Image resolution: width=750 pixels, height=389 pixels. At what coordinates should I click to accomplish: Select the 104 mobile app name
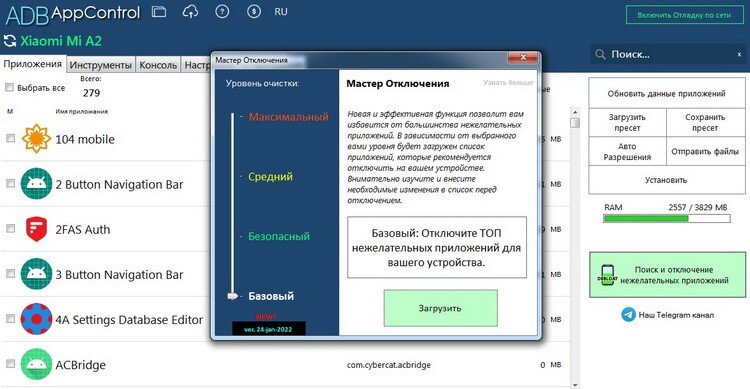(85, 139)
